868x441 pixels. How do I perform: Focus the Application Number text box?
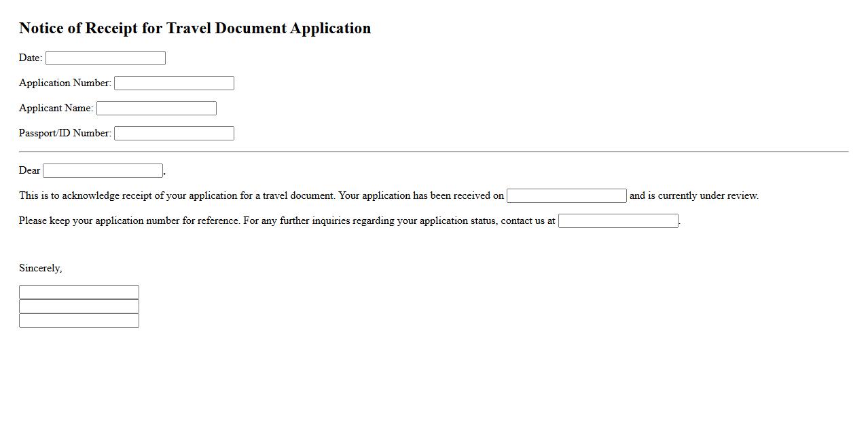coord(174,83)
